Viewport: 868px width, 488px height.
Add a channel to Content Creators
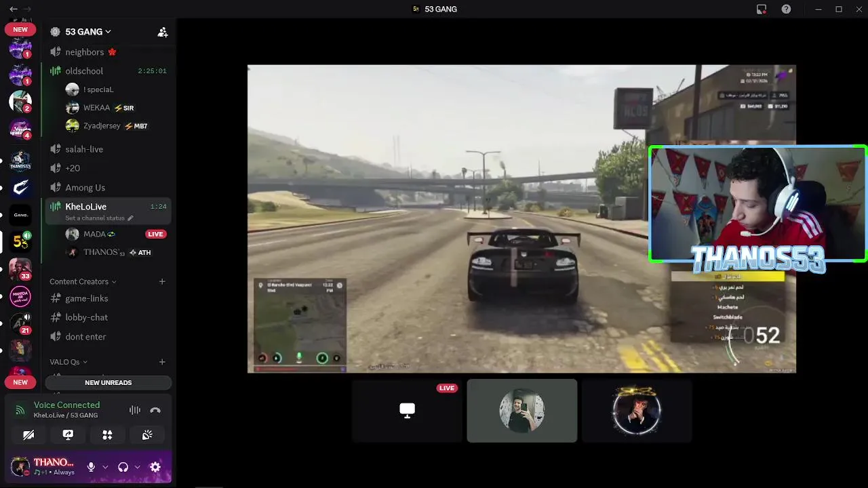[x=162, y=281]
